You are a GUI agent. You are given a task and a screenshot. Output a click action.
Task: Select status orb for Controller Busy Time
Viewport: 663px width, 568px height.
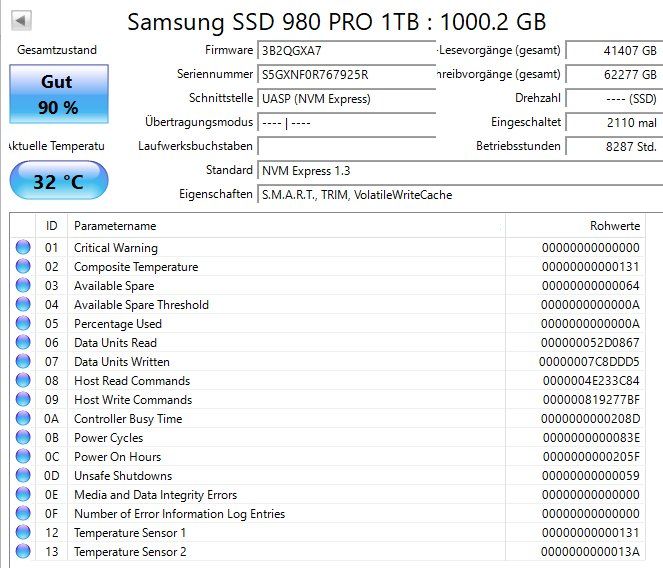tap(23, 418)
